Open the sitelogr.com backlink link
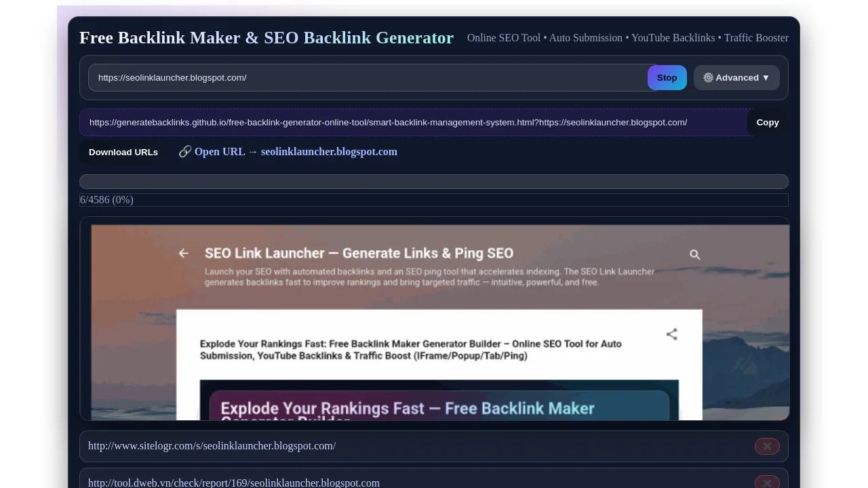Viewport: 868px width, 488px height. tap(212, 446)
